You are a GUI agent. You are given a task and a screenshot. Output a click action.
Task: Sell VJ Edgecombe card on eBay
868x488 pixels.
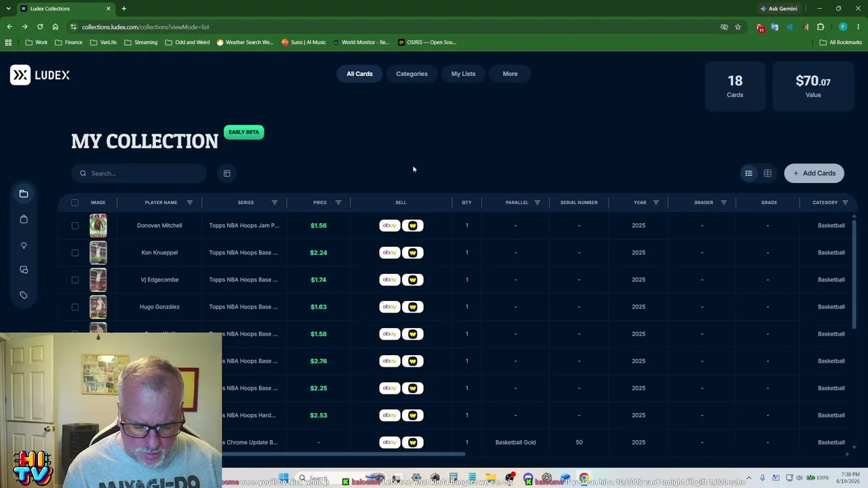[x=390, y=280]
